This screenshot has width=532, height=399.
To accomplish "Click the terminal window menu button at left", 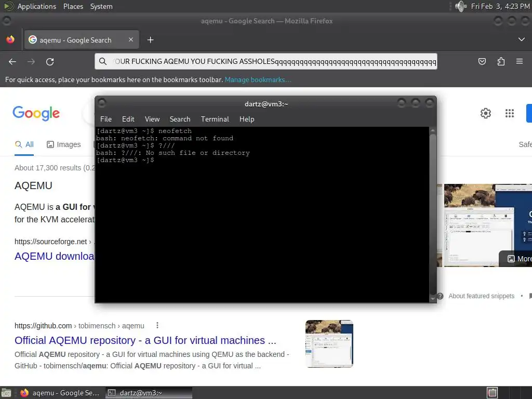I will tap(102, 102).
